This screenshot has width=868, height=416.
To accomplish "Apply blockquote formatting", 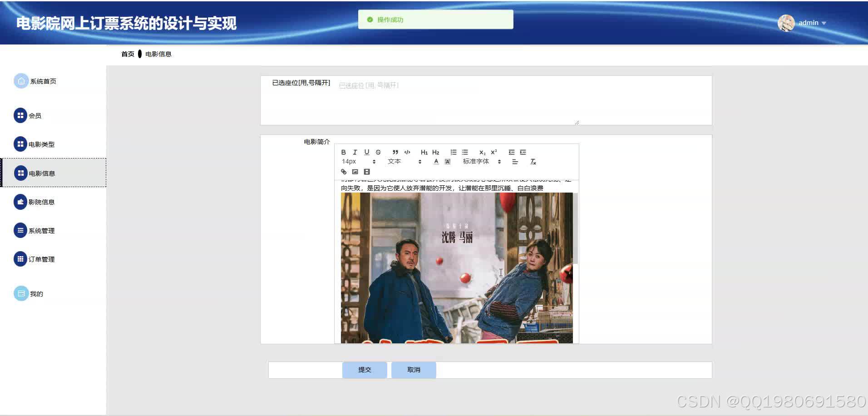I will [395, 152].
